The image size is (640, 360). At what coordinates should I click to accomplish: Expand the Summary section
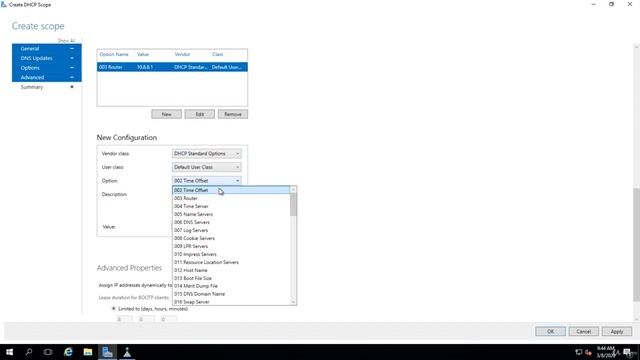coord(72,87)
